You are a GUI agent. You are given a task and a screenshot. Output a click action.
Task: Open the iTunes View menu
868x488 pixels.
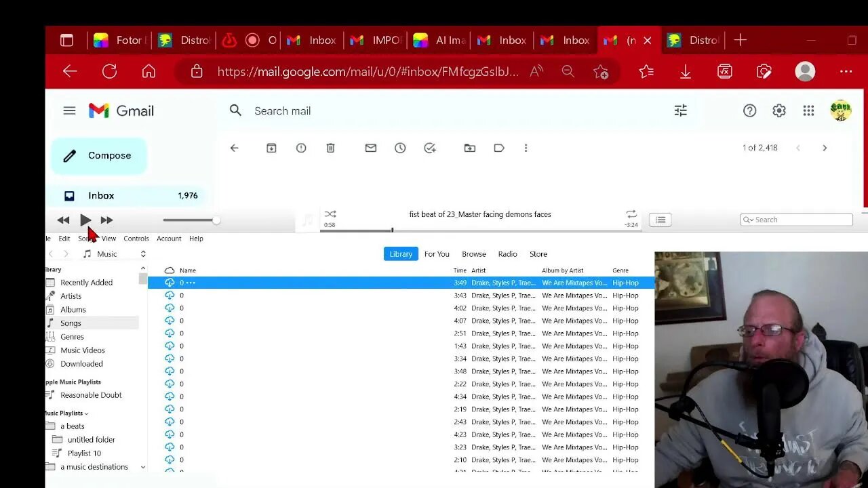(108, 239)
